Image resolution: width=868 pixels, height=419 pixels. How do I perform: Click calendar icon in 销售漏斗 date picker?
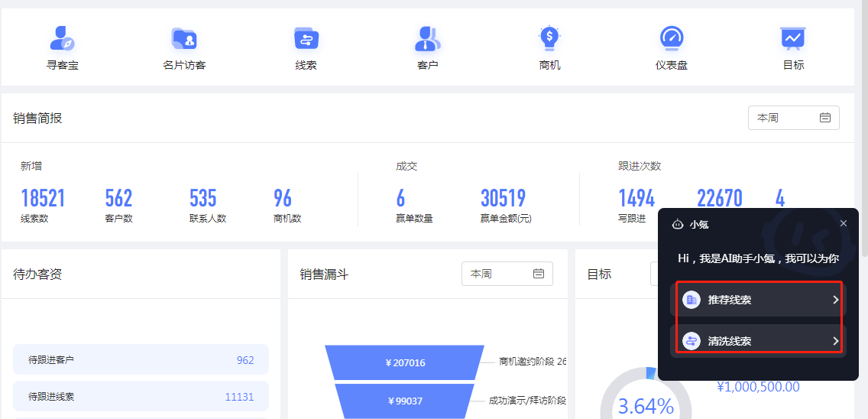[x=538, y=273]
